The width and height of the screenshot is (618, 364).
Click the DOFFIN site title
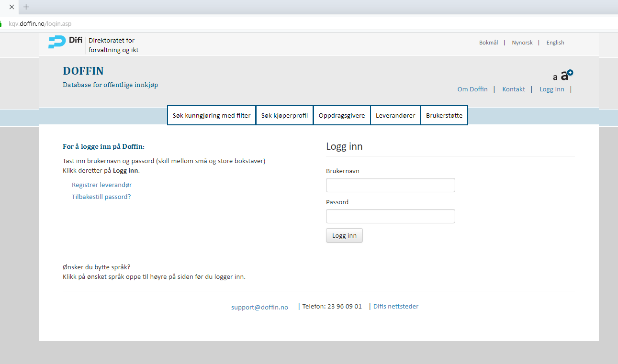coord(83,71)
